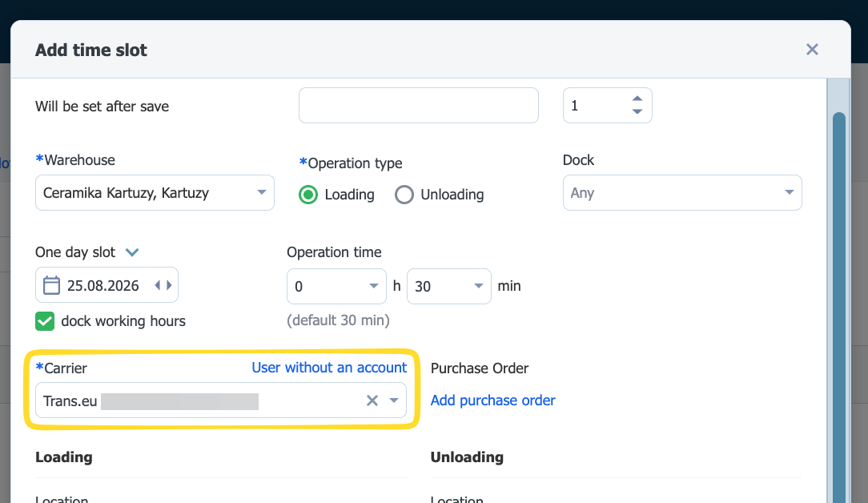Clear the selected Carrier value
Viewport: 868px width, 503px height.
click(x=372, y=400)
